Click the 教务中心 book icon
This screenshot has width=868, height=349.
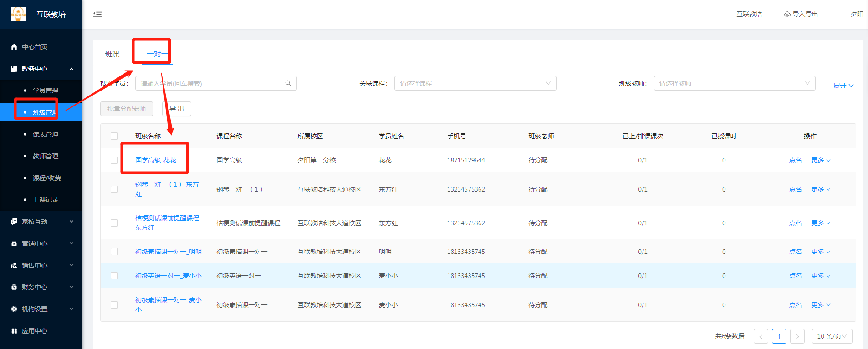14,69
